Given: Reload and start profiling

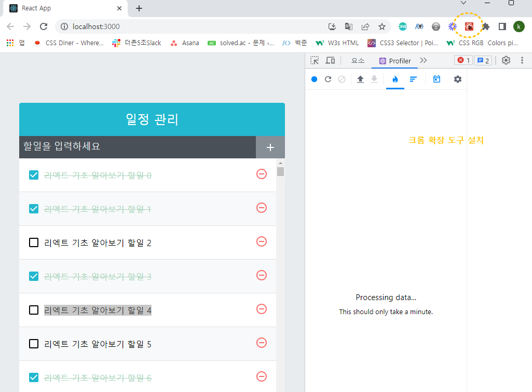Looking at the screenshot, I should (328, 79).
